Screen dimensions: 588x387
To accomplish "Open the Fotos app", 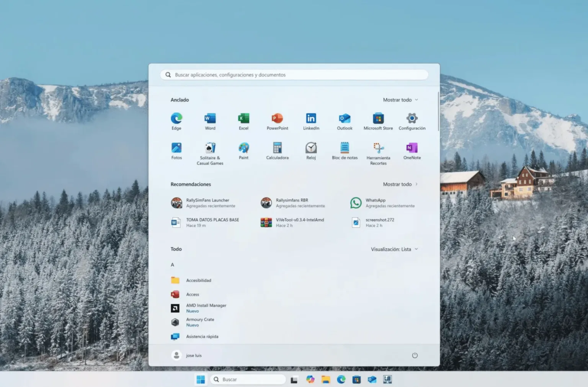I will pos(176,151).
